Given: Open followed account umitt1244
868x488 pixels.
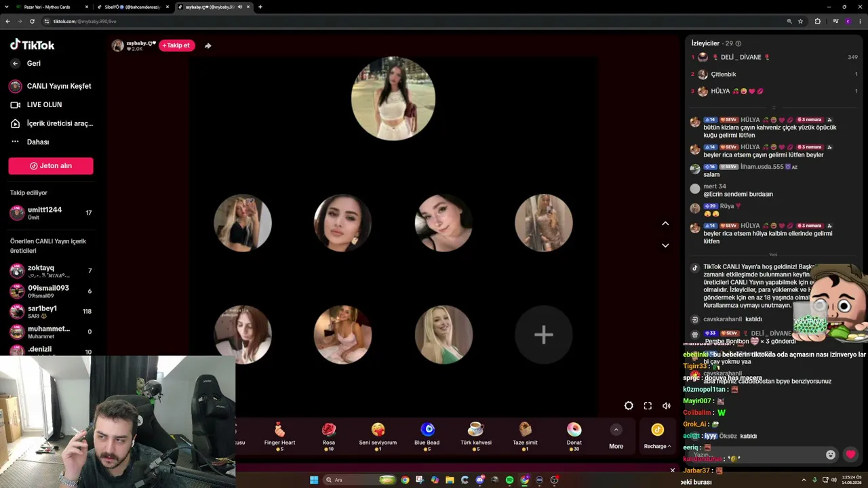Looking at the screenshot, I should pos(51,213).
